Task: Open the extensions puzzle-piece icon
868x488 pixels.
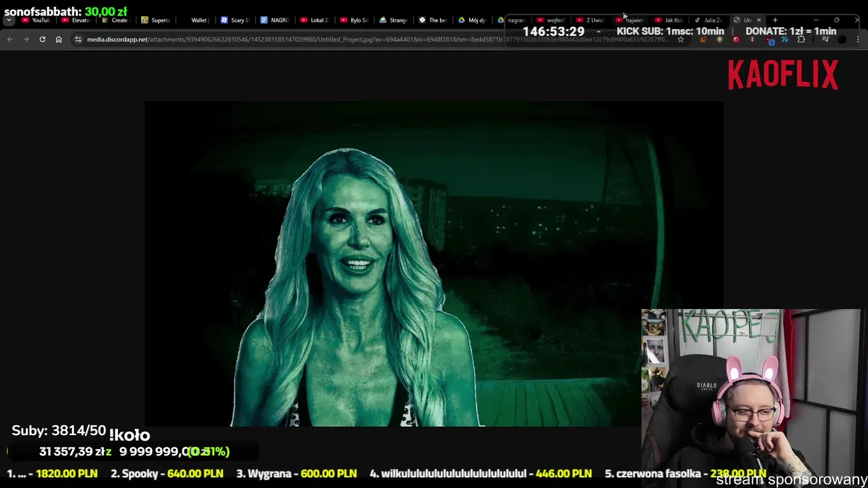Action: click(801, 39)
